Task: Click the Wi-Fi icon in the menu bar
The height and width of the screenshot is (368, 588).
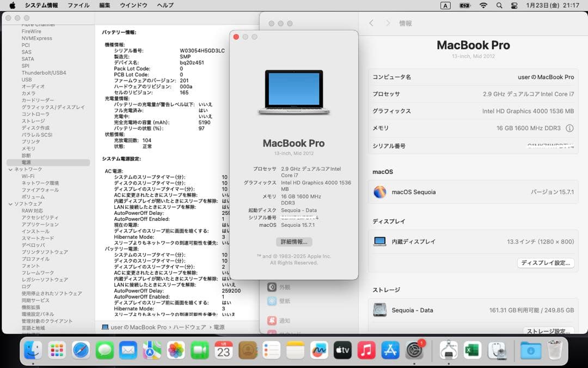Action: click(483, 5)
